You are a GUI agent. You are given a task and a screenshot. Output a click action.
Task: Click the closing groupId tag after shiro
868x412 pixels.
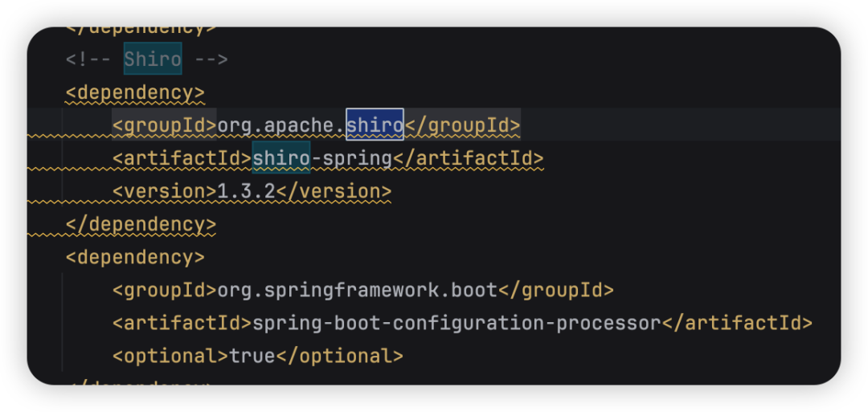click(462, 125)
